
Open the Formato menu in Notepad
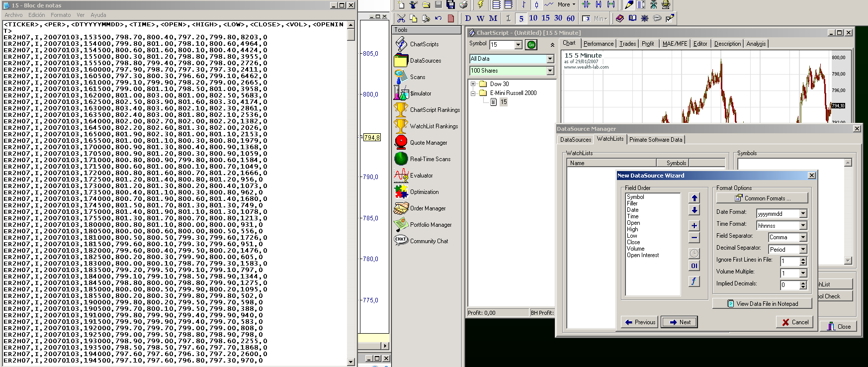point(61,15)
